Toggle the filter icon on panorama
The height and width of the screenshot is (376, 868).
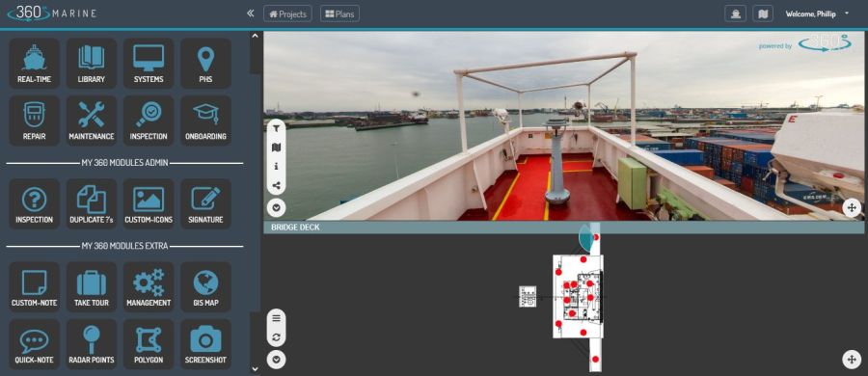276,128
